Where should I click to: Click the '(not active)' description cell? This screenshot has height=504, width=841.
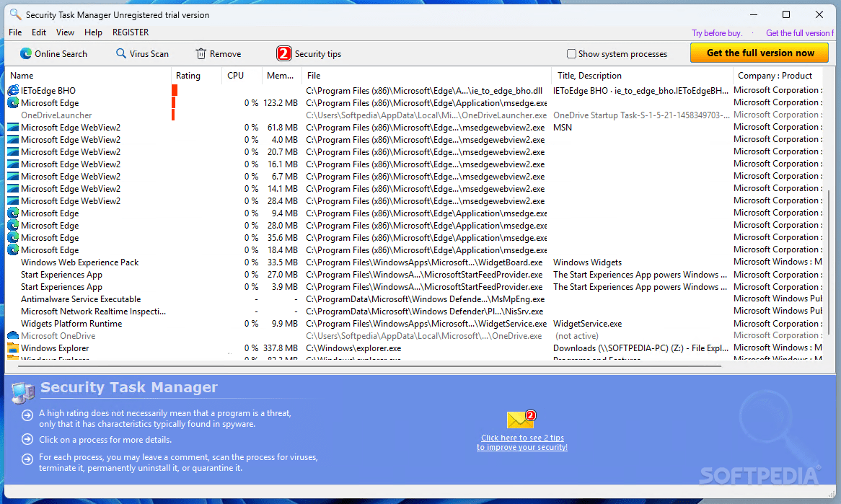(x=576, y=336)
